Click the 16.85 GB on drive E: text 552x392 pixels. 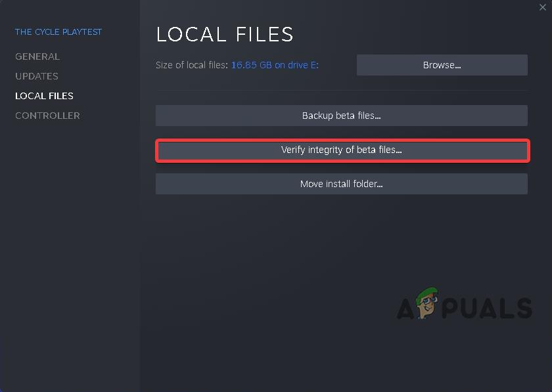click(275, 65)
